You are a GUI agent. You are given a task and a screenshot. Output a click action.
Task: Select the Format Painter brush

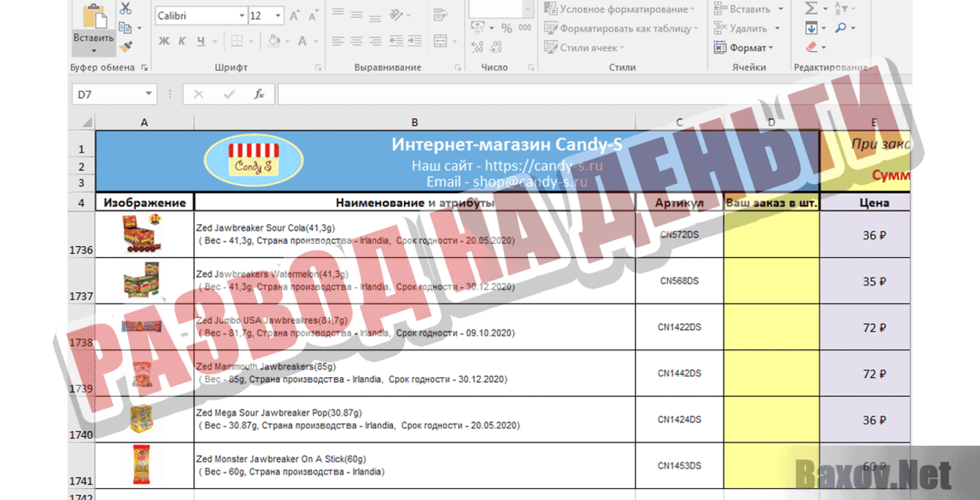[x=126, y=47]
